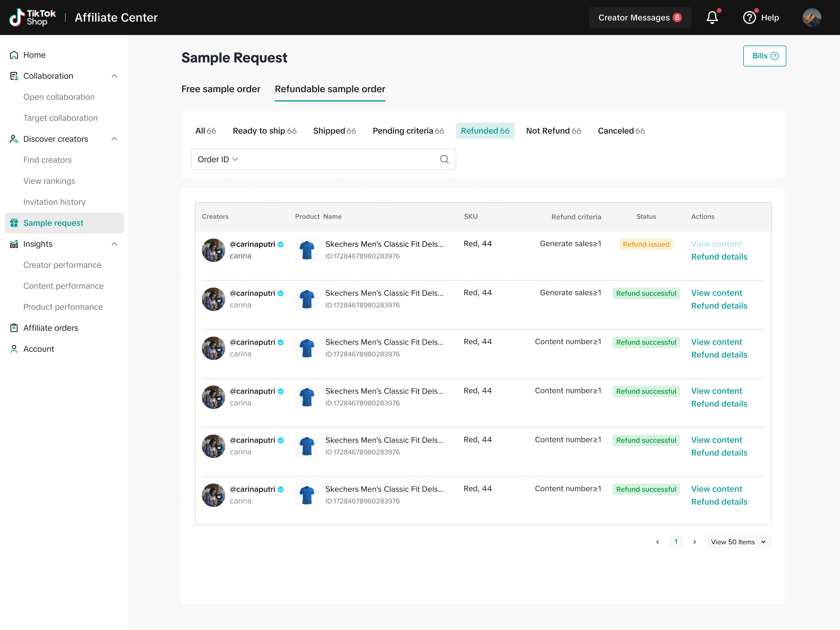Open the View 50 Items dropdown
This screenshot has width=840, height=630.
click(x=738, y=542)
